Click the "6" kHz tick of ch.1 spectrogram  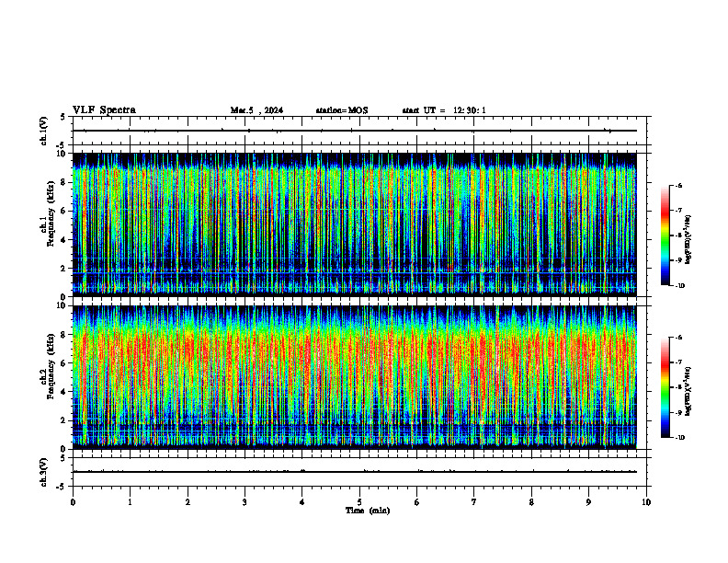click(65, 211)
